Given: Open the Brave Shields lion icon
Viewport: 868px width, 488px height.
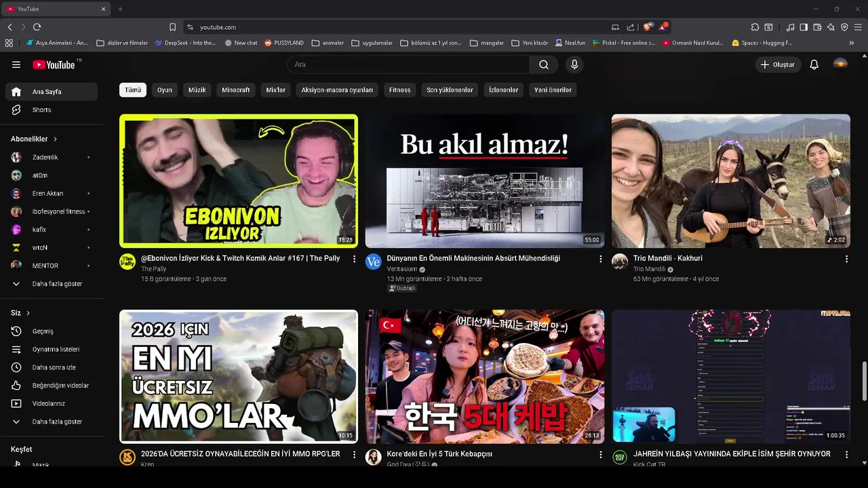Looking at the screenshot, I should click(x=648, y=27).
